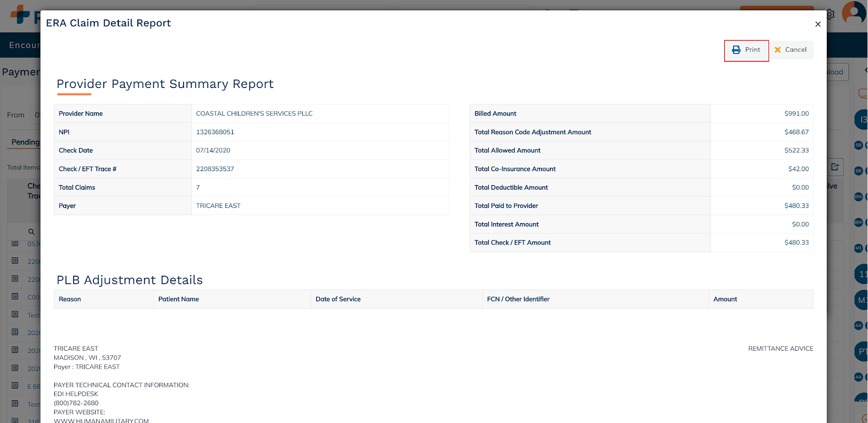Click the list icon for row 0530
This screenshot has width=868, height=423.
[x=15, y=244]
